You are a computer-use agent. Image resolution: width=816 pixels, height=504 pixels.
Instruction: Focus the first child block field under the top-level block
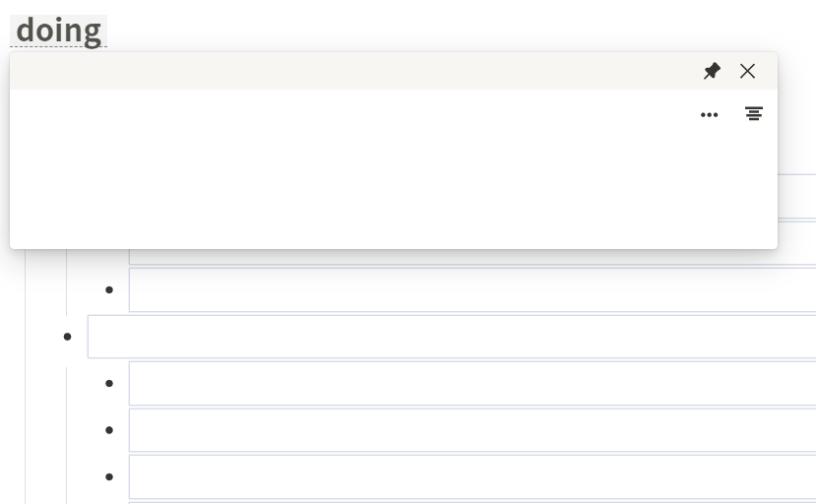click(471, 383)
